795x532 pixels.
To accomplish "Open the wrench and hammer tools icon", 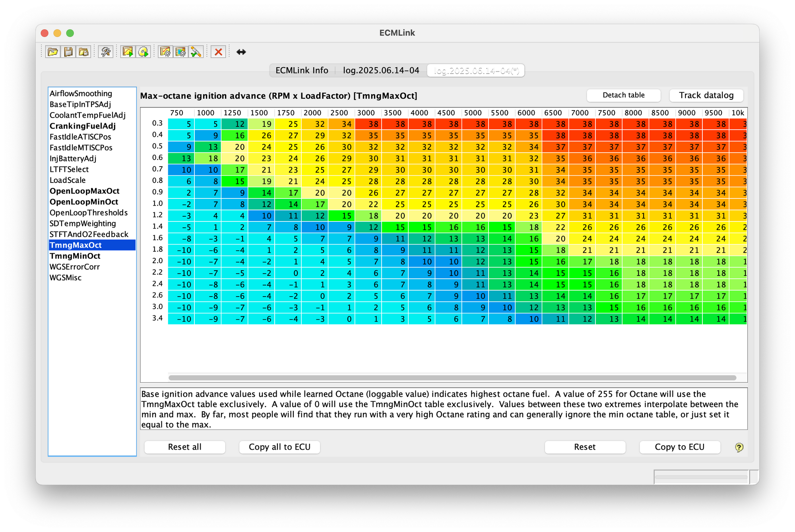I will point(106,52).
